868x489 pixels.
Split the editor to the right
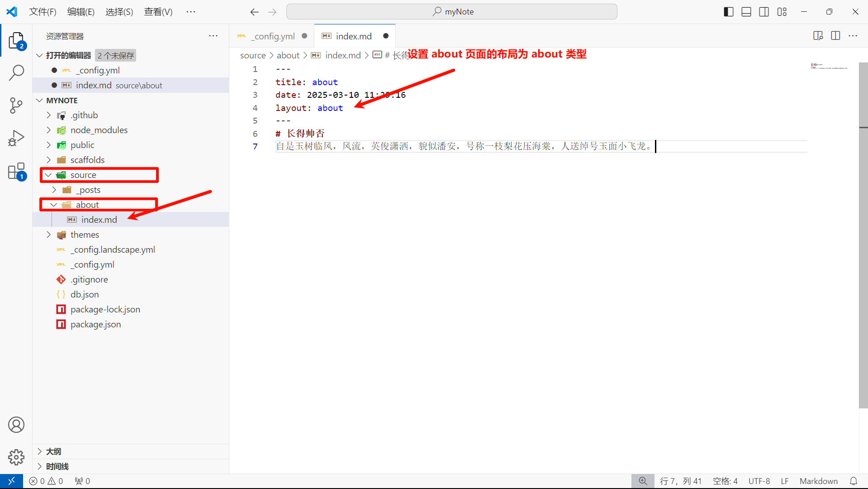835,36
